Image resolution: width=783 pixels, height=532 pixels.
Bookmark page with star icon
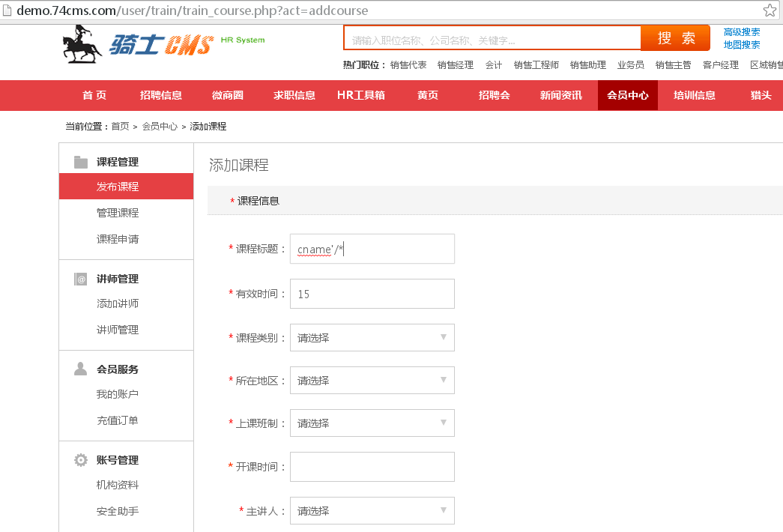click(770, 10)
